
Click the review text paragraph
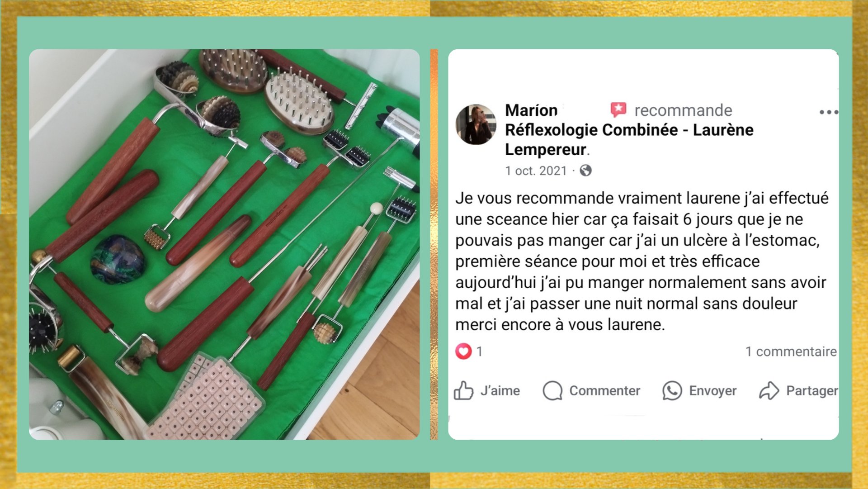642,261
